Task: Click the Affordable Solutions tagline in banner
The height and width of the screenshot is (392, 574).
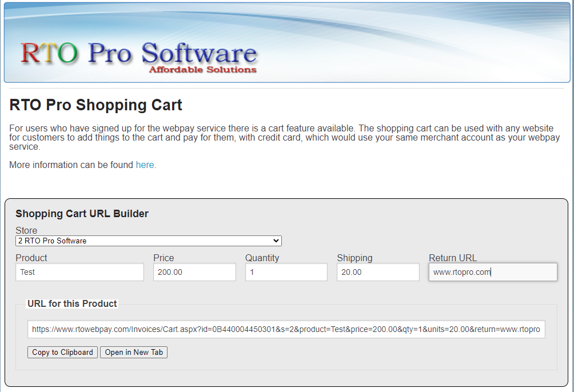Action: coord(202,70)
